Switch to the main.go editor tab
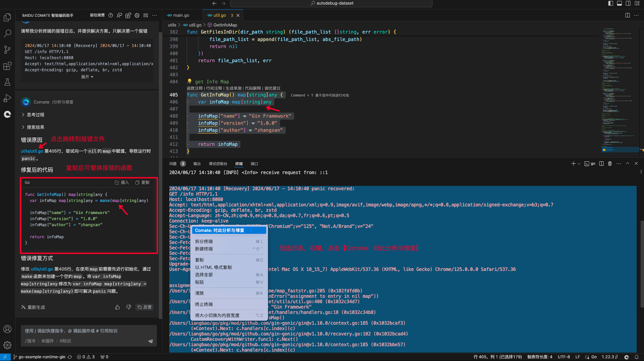 tap(181, 15)
